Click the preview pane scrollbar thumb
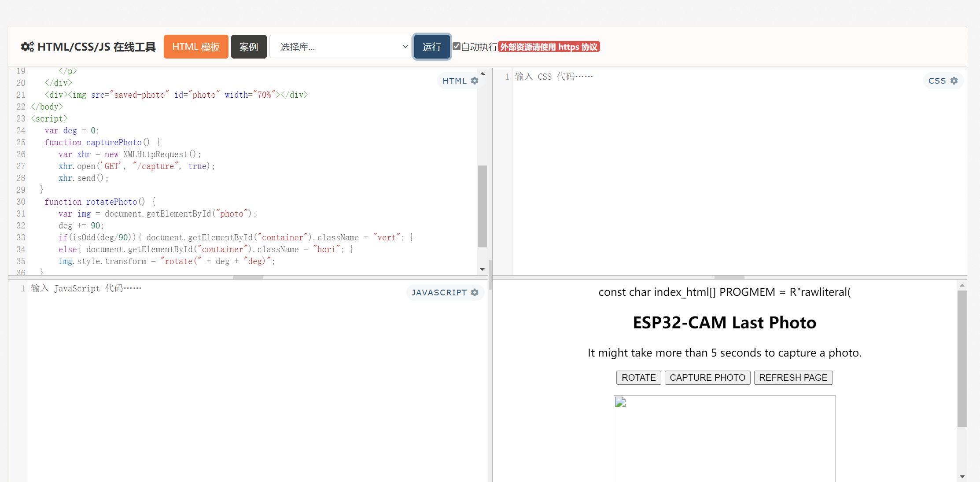 tap(962, 358)
